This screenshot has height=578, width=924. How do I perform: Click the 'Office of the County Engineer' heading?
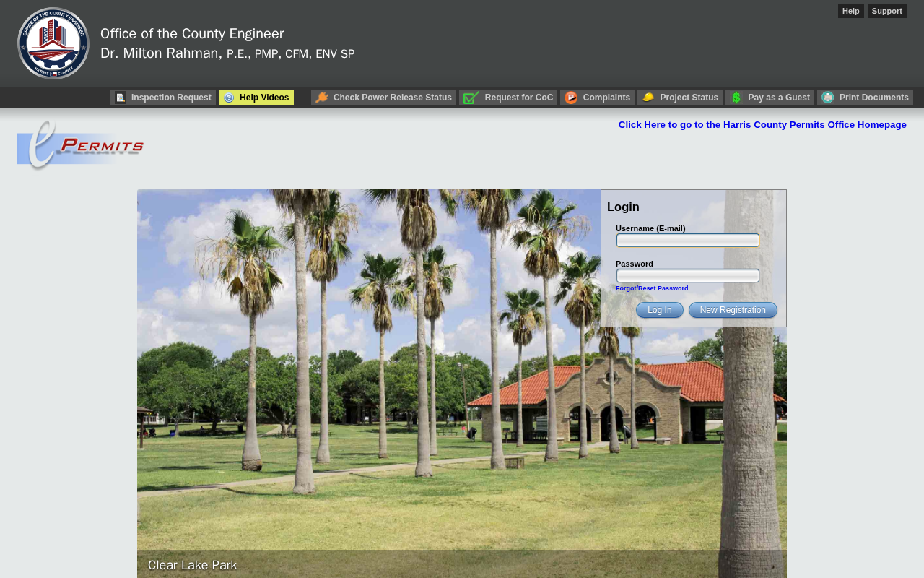coord(192,34)
